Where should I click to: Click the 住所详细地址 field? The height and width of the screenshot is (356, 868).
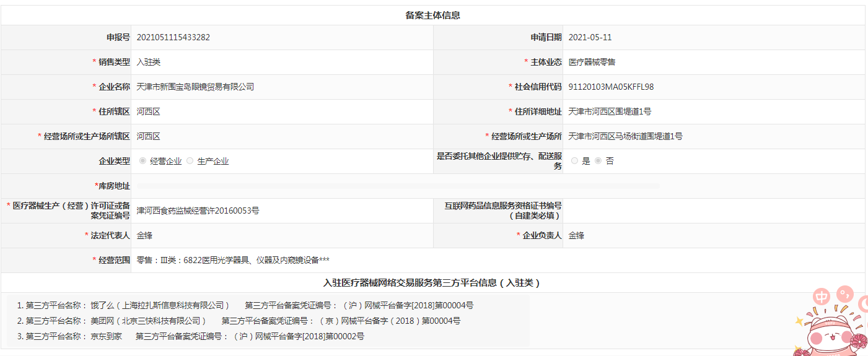[610, 111]
